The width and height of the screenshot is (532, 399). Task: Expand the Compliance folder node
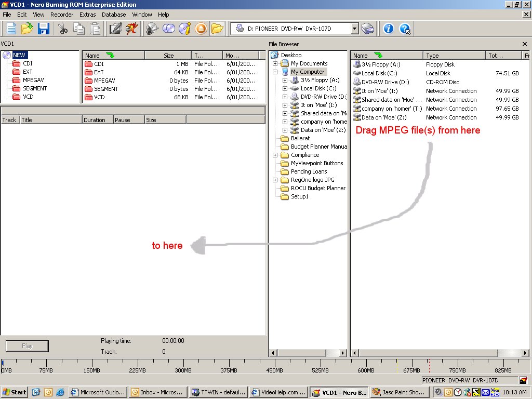coord(275,155)
